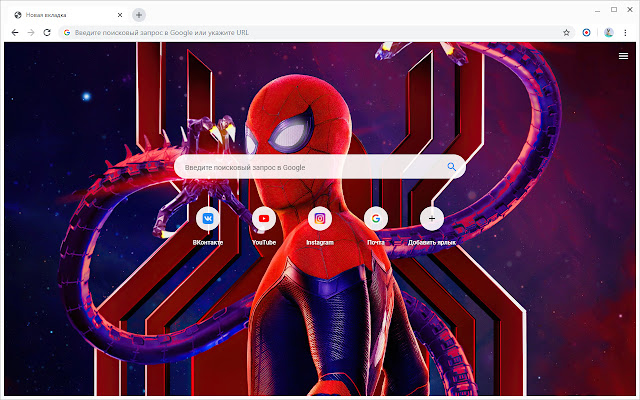
Task: Open Chrome's three-dot menu
Action: [625, 33]
